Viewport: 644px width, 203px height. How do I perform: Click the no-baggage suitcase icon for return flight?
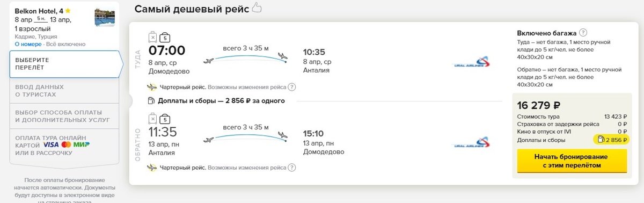pos(152,119)
